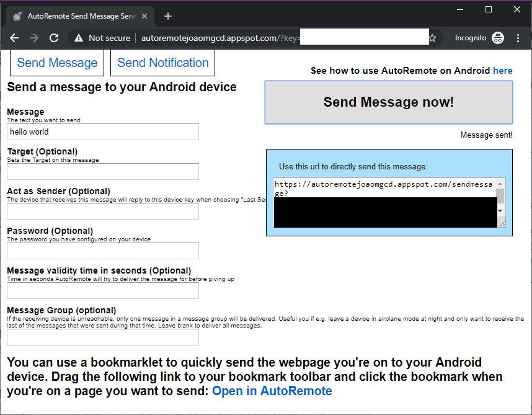Click the Send Message now! button
Viewport: 532px width, 415px height.
(x=389, y=102)
